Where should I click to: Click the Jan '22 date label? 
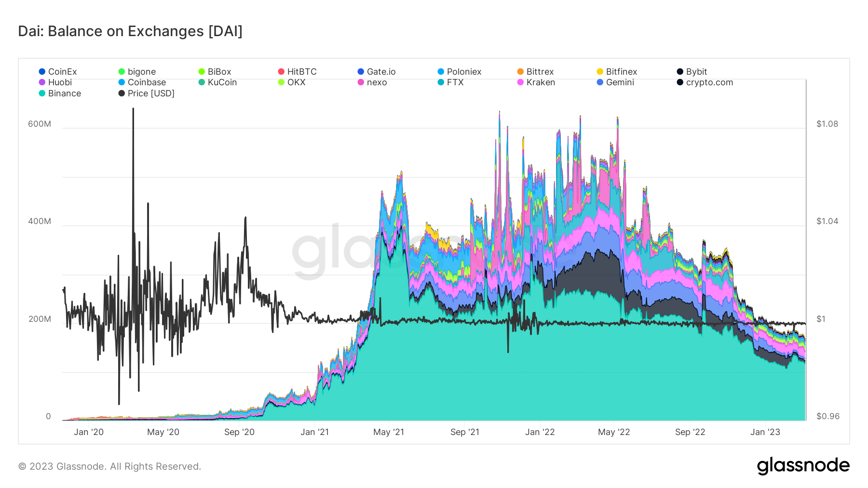[540, 432]
